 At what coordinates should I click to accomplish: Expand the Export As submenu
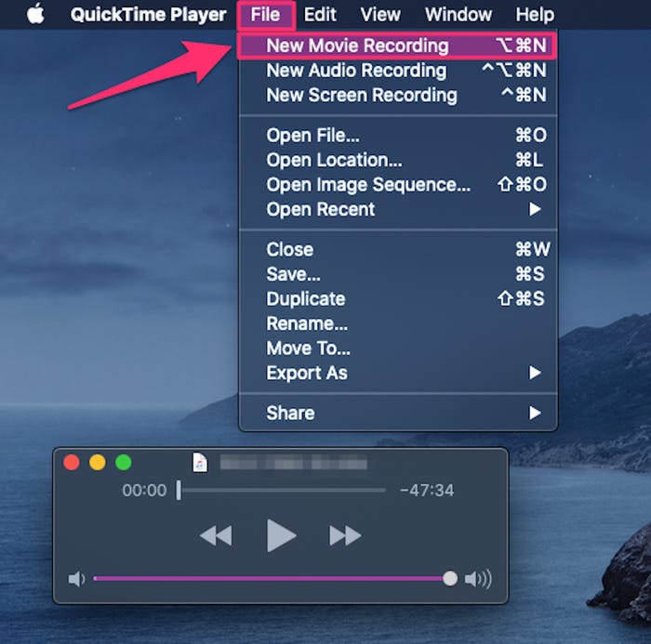point(398,373)
